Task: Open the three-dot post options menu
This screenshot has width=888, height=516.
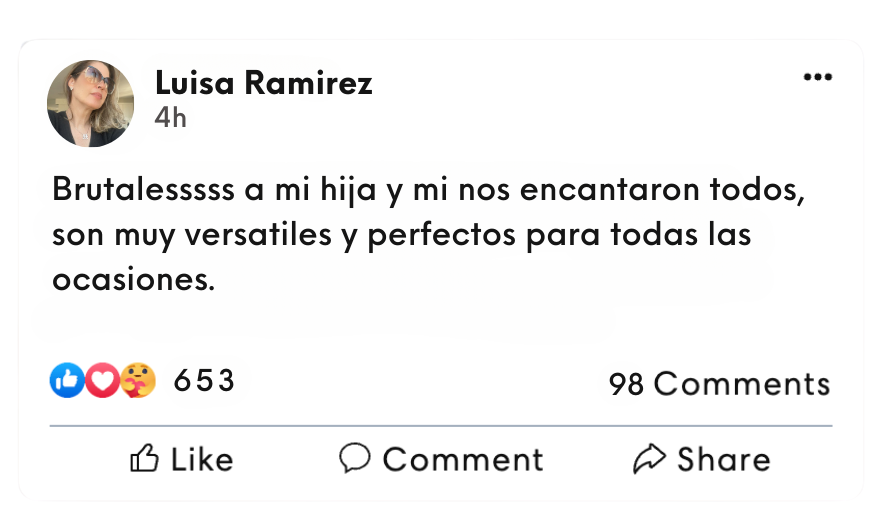Action: pyautogui.click(x=817, y=78)
